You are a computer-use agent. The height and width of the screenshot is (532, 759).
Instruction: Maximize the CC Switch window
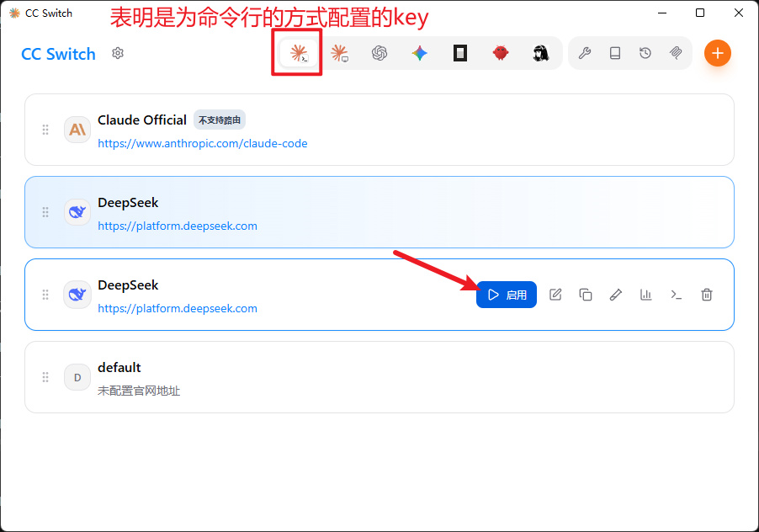click(700, 13)
